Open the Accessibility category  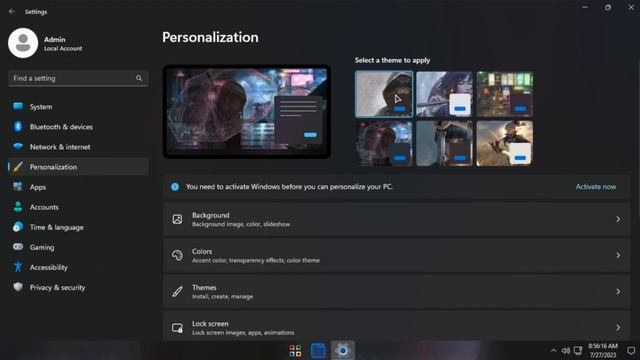[78, 267]
